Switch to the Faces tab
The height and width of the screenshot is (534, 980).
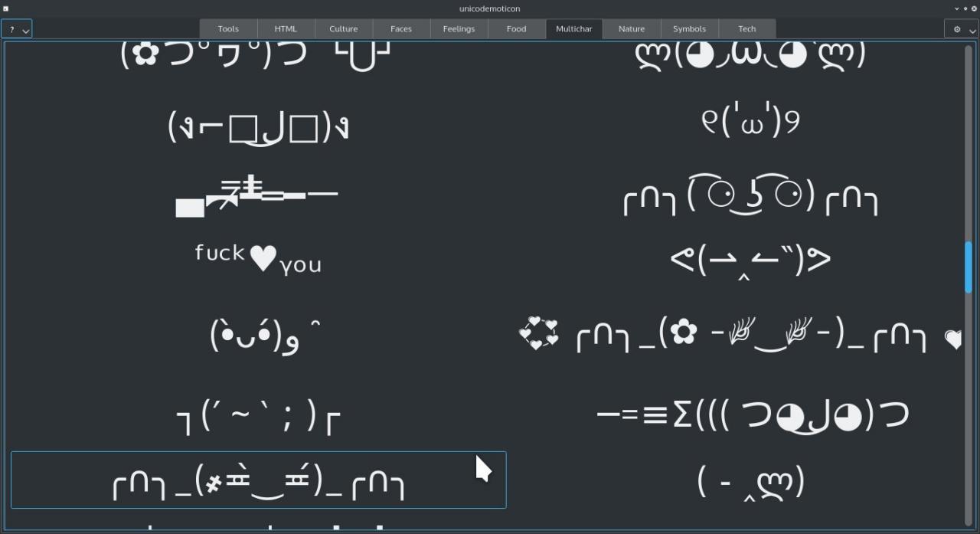(401, 29)
